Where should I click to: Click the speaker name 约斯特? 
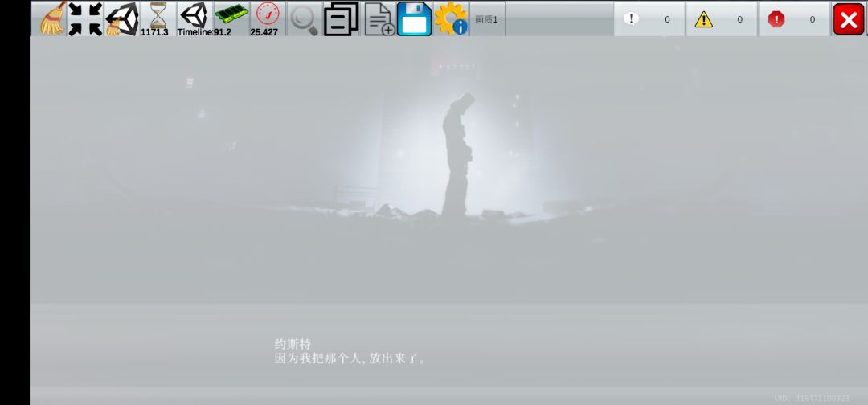293,344
